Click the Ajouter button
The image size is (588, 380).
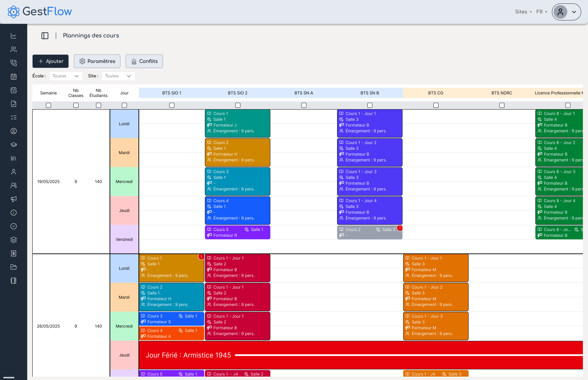(51, 61)
